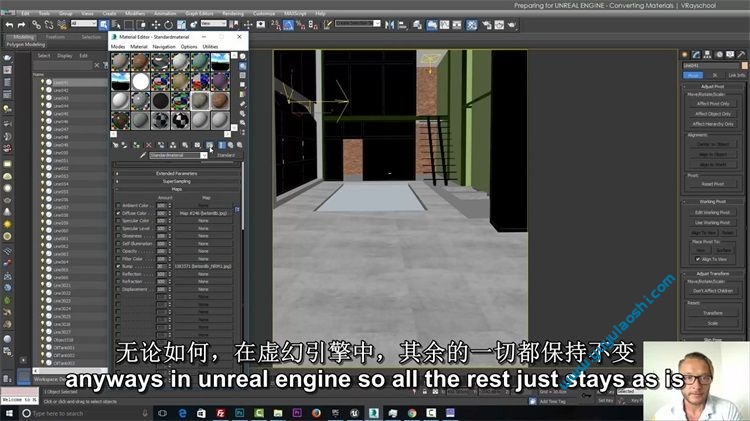750x421 pixels.
Task: Choose the Select and Rotate tool
Action: tap(168, 25)
